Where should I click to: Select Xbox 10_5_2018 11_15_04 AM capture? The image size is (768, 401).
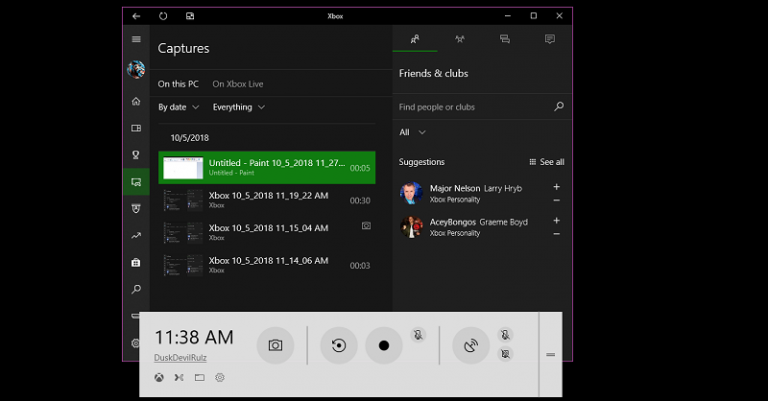click(267, 233)
